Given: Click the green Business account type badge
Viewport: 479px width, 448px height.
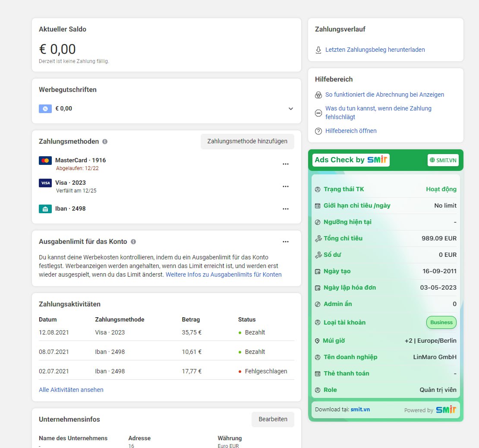Looking at the screenshot, I should click(x=441, y=322).
